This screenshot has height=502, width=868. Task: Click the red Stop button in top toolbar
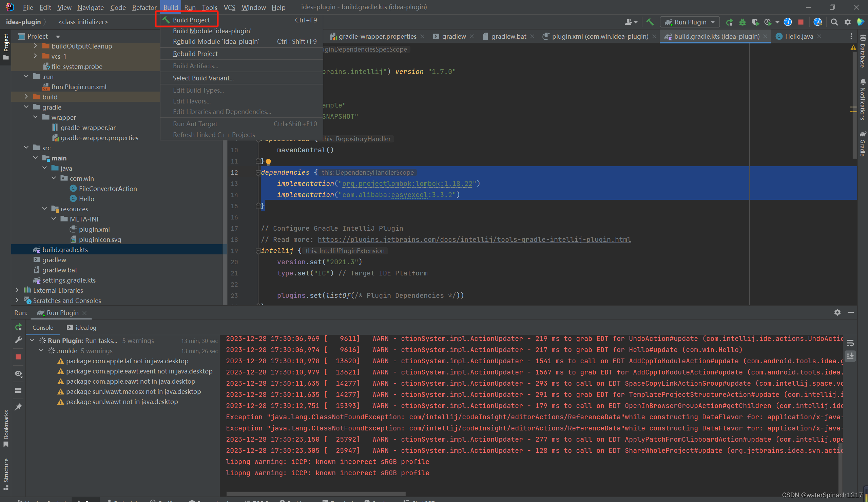point(801,22)
